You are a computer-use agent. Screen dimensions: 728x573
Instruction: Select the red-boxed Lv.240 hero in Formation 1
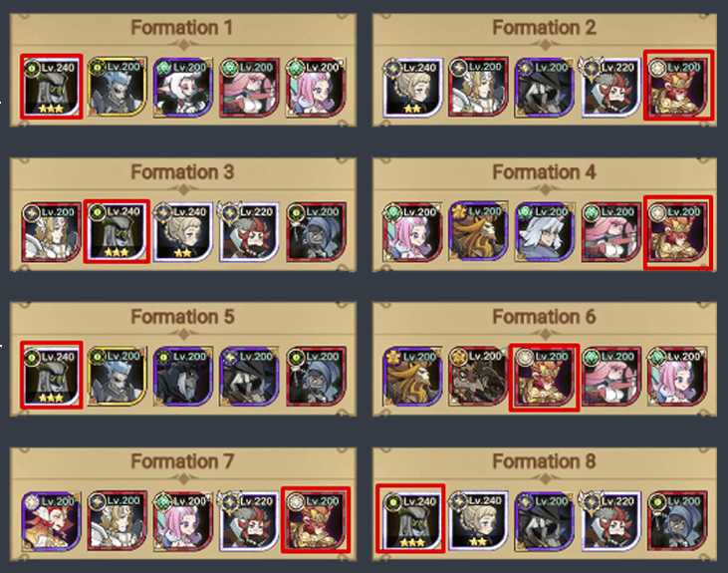(52, 87)
